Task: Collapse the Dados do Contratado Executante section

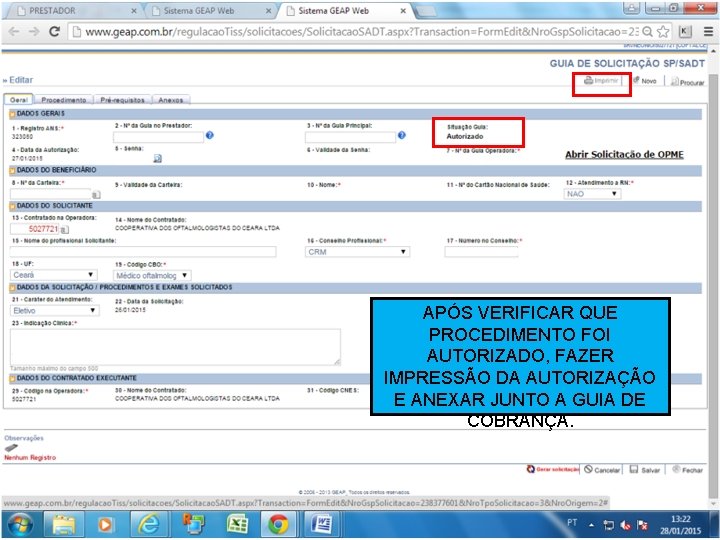Action: (x=12, y=378)
